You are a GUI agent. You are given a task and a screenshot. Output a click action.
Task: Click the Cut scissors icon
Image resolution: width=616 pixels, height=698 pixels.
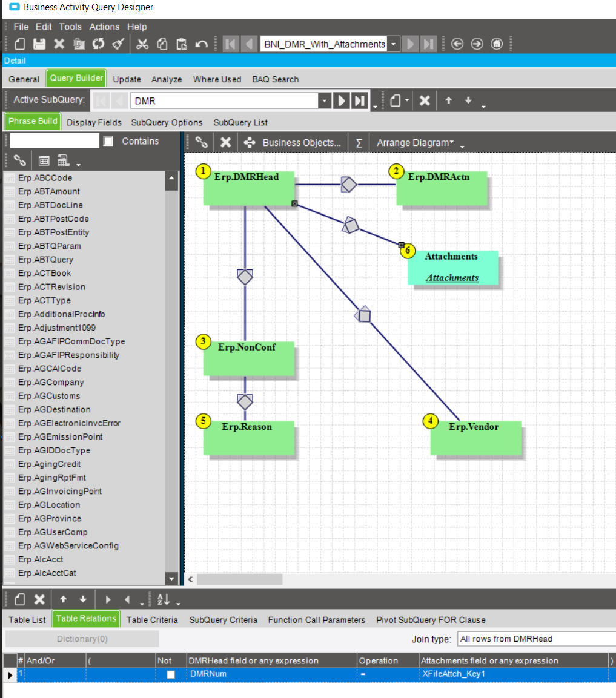(x=142, y=44)
